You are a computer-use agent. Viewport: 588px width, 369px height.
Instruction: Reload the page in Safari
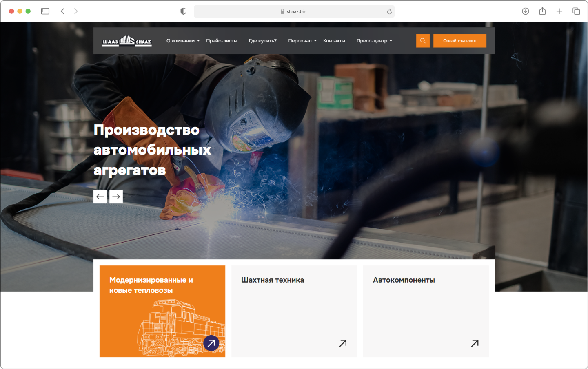pyautogui.click(x=389, y=11)
